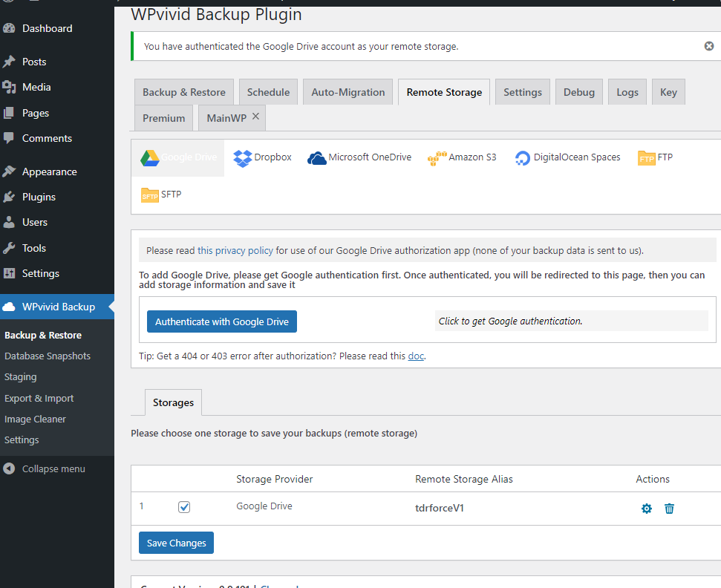This screenshot has height=588, width=721.
Task: Collapse the WordPress admin menu
Action: [53, 469]
